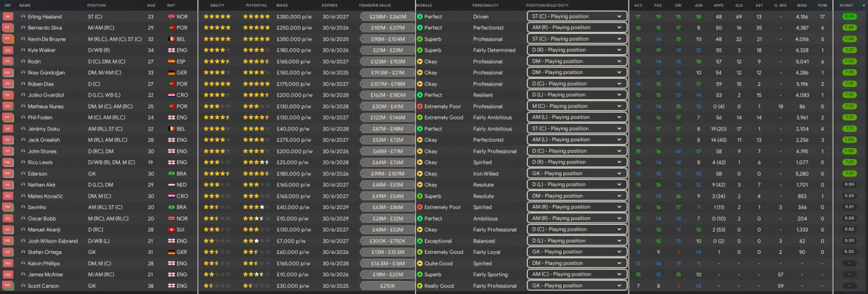
Task: Click Rodri's 5,041 minutes value
Action: click(802, 61)
